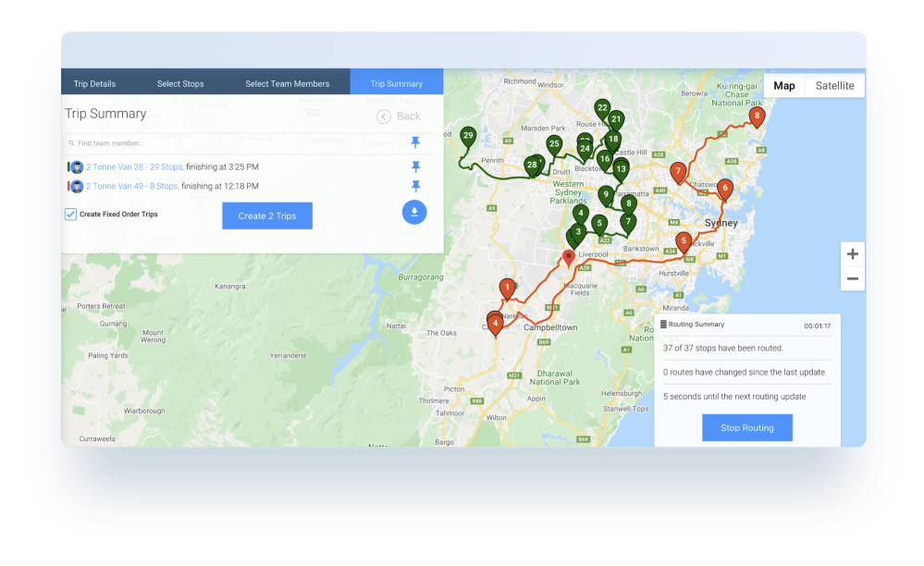Click the routing timer 00:01:17

click(x=818, y=326)
